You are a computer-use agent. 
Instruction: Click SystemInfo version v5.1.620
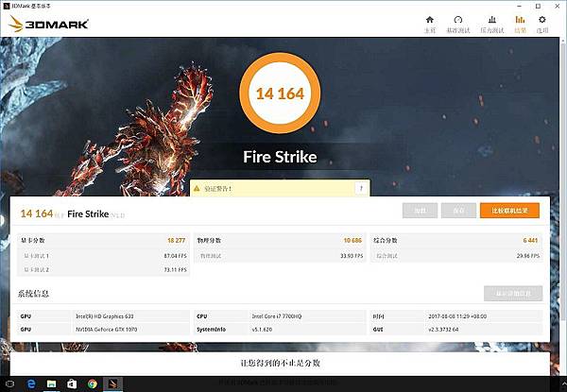coord(262,329)
